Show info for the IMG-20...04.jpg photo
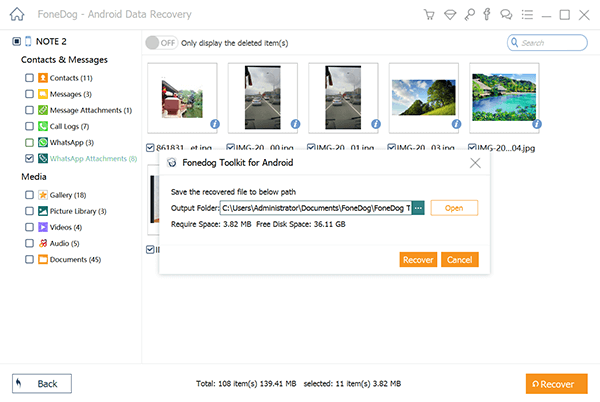Image resolution: width=600 pixels, height=402 pixels. (537, 124)
